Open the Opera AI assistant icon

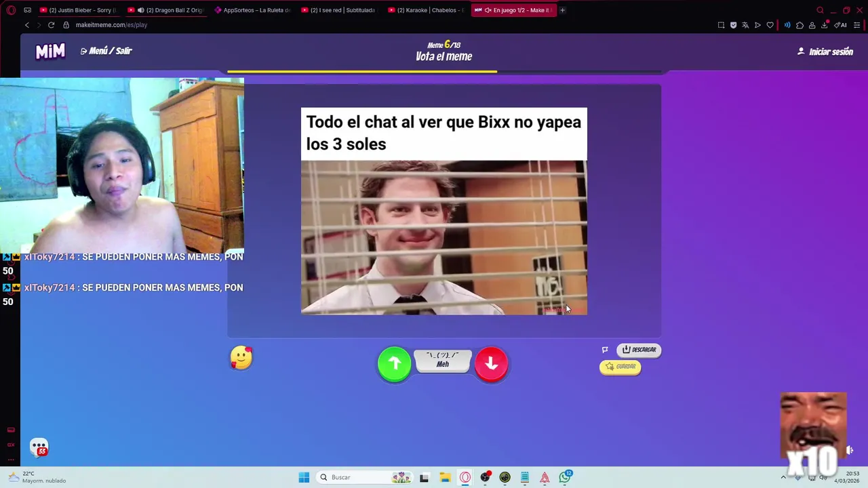click(841, 25)
